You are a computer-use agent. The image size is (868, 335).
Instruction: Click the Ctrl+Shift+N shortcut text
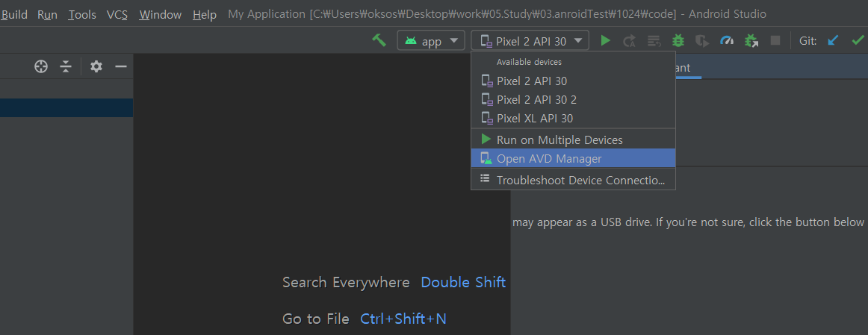[403, 319]
